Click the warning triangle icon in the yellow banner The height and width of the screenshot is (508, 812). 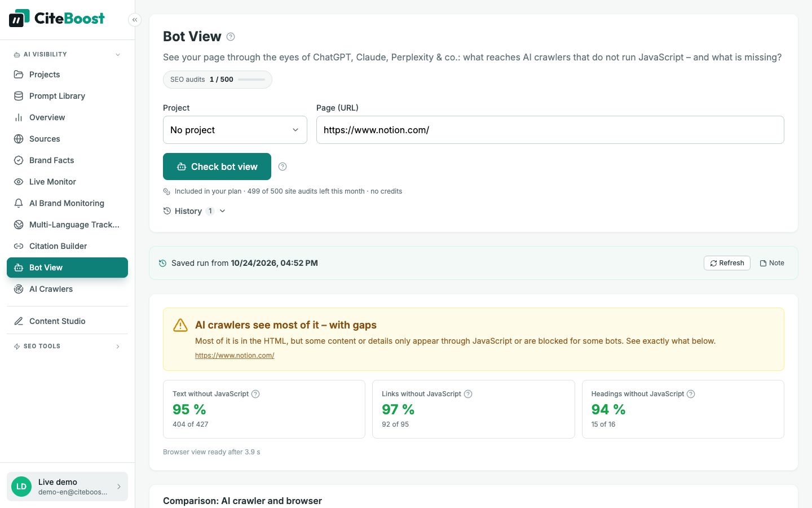click(180, 325)
